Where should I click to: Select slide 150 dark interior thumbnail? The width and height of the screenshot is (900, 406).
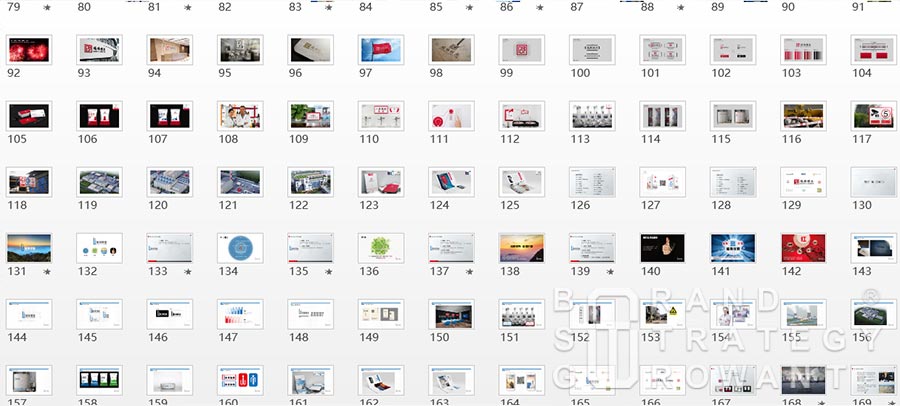(451, 313)
